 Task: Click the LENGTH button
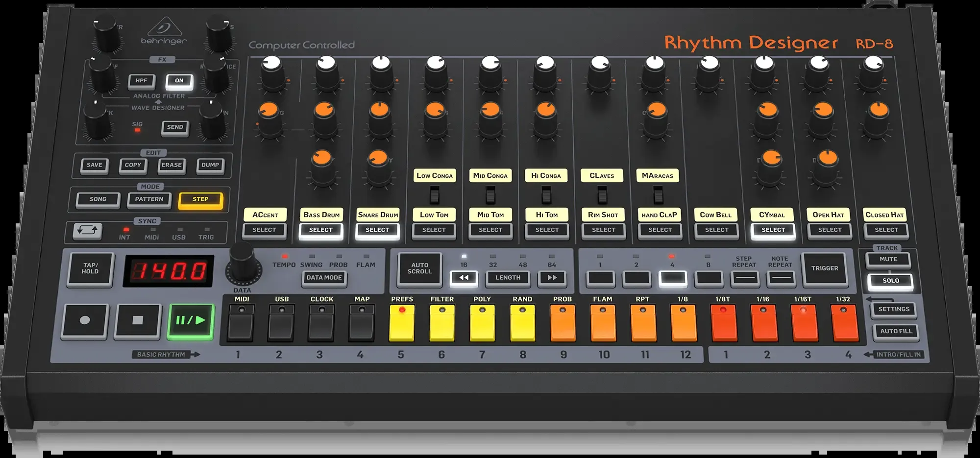click(508, 278)
